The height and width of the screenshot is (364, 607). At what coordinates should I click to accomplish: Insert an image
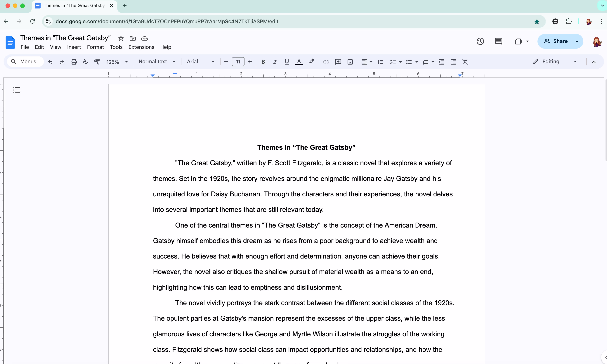[x=350, y=62]
